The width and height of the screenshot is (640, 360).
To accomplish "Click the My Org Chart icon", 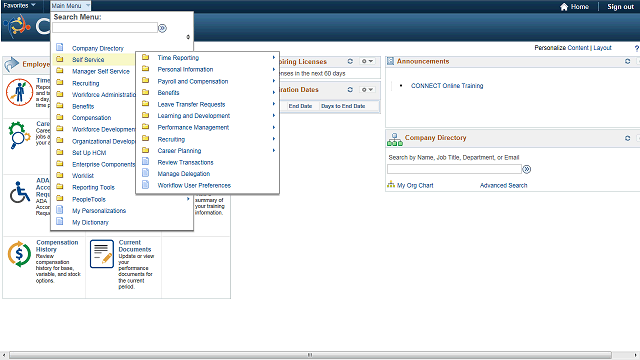I will tap(391, 184).
